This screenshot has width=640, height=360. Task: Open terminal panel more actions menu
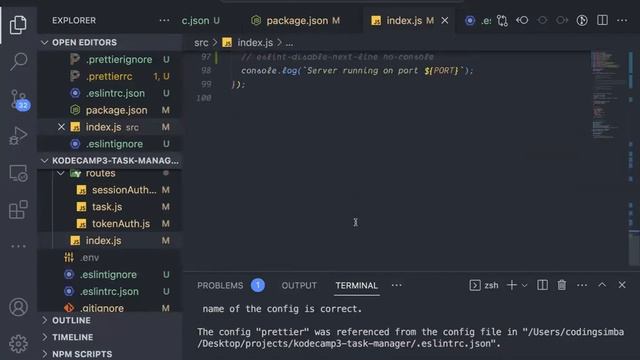(x=582, y=285)
